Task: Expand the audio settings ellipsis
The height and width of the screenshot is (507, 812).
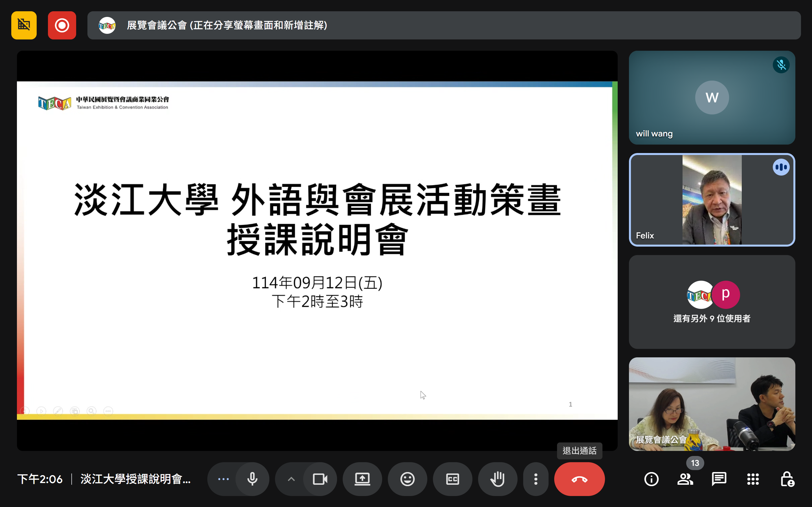Action: pyautogui.click(x=223, y=479)
